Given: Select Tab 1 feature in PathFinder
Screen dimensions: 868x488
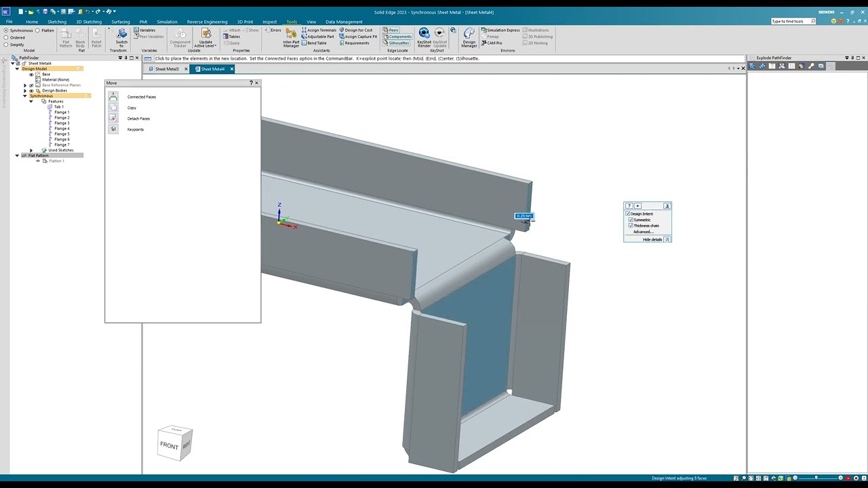Looking at the screenshot, I should pos(59,107).
